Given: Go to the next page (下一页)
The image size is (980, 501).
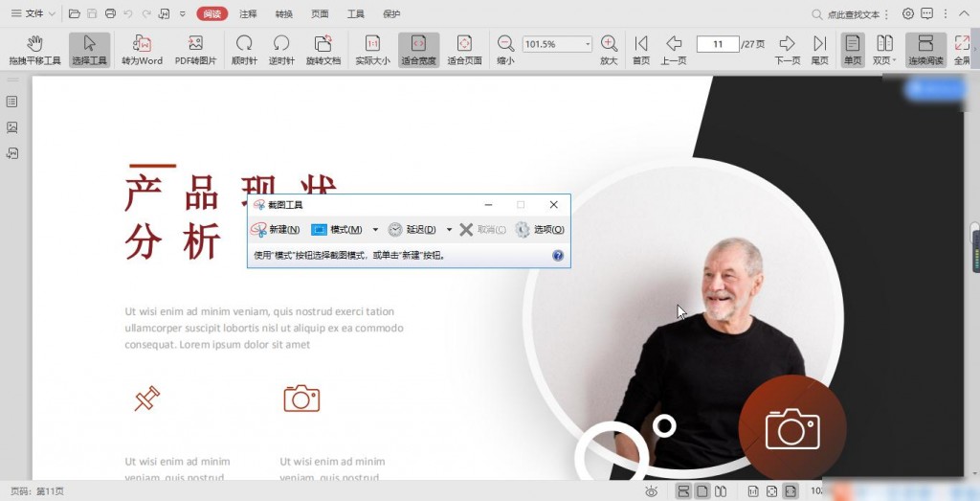Looking at the screenshot, I should pos(788,50).
